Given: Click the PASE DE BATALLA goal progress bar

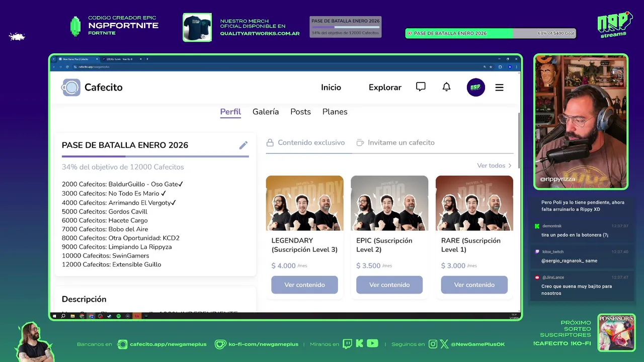Looking at the screenshot, I should click(x=155, y=156).
